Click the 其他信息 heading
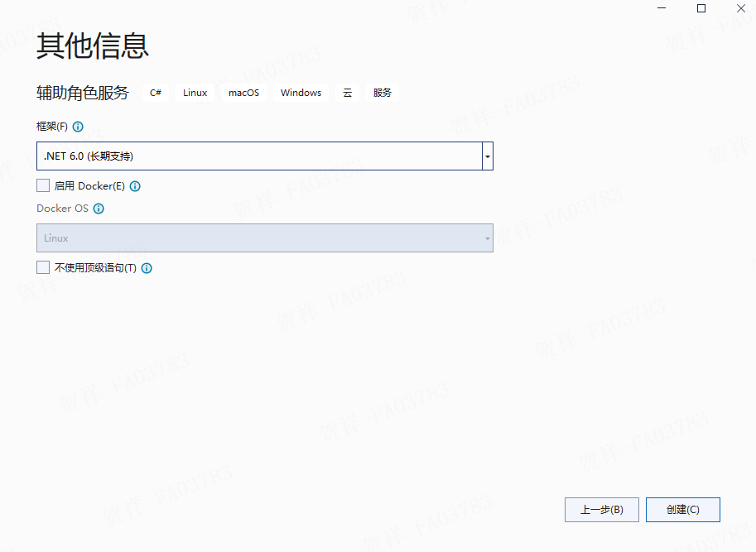 coord(93,46)
